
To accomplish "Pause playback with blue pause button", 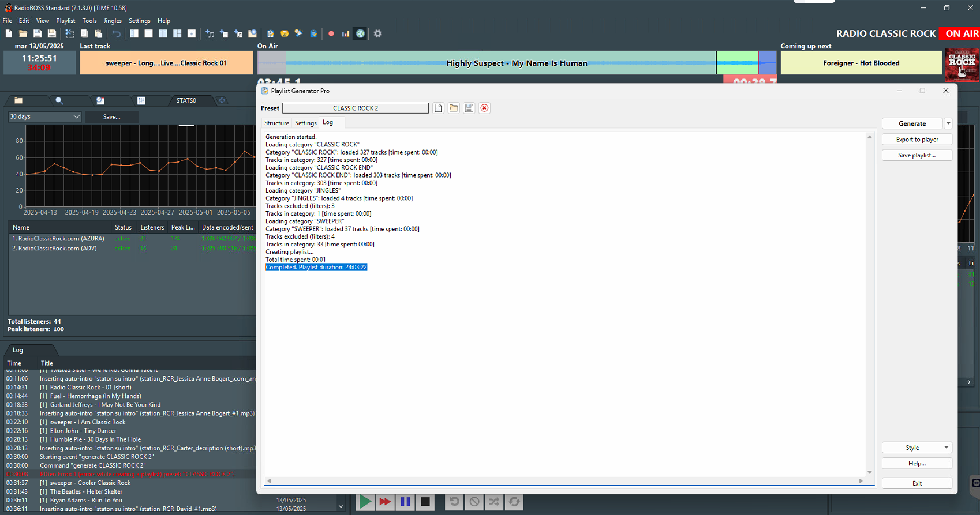I will [405, 502].
